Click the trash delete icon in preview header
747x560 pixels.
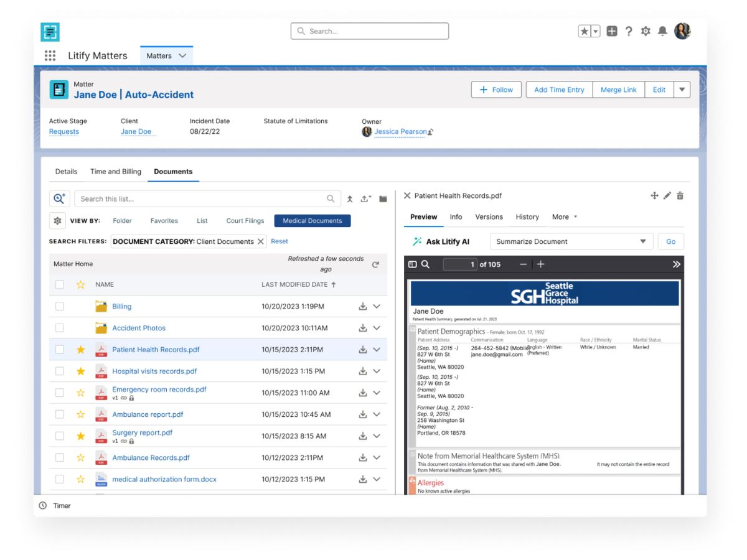pyautogui.click(x=680, y=195)
